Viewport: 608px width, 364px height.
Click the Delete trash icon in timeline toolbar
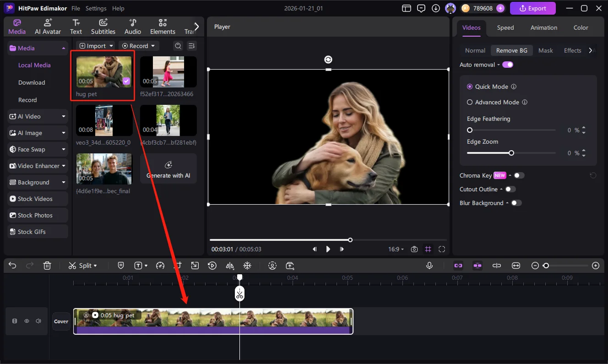(x=47, y=266)
